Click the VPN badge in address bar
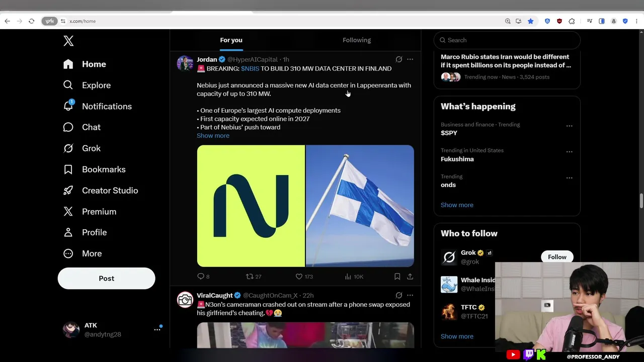 [49, 21]
